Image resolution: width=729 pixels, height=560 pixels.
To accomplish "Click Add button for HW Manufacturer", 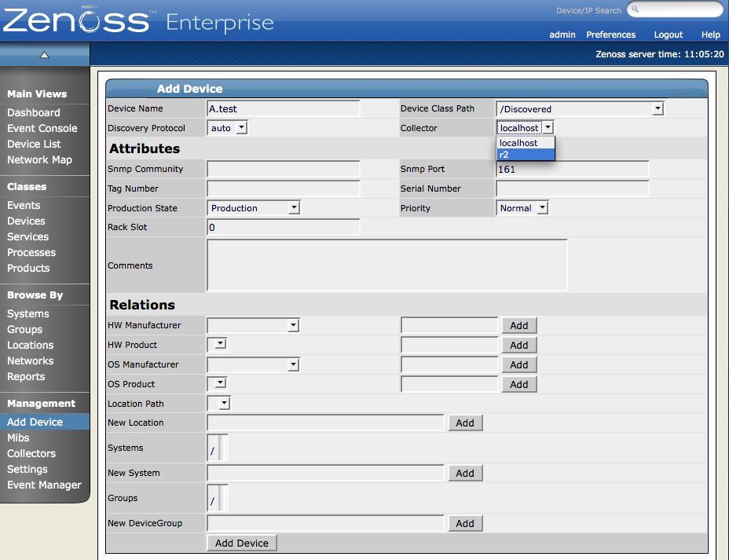I will point(518,326).
